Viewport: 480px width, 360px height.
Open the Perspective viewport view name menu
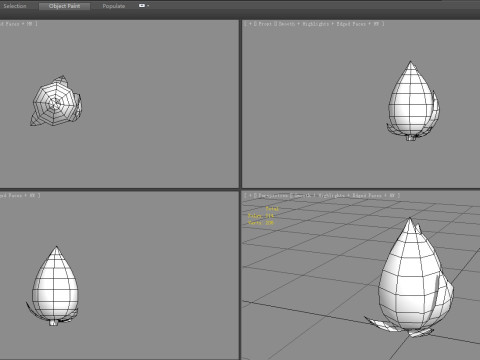pos(272,196)
